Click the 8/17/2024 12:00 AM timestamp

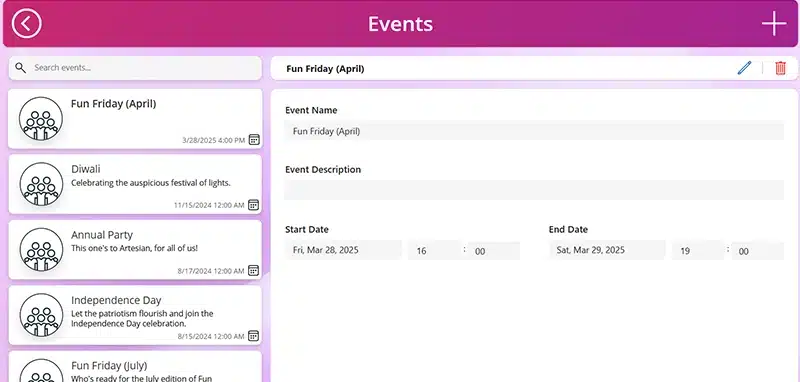tap(211, 271)
